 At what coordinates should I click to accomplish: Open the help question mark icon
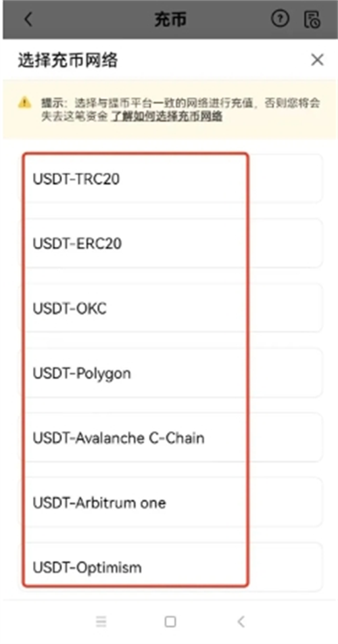[280, 19]
